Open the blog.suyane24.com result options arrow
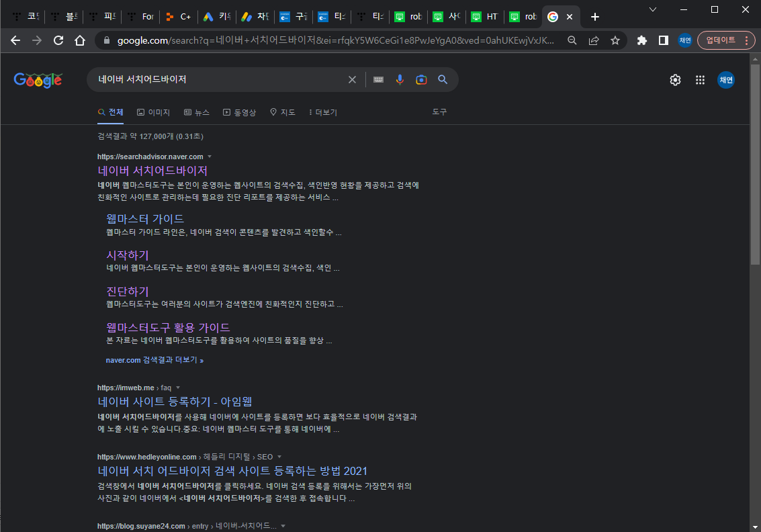 pyautogui.click(x=283, y=526)
